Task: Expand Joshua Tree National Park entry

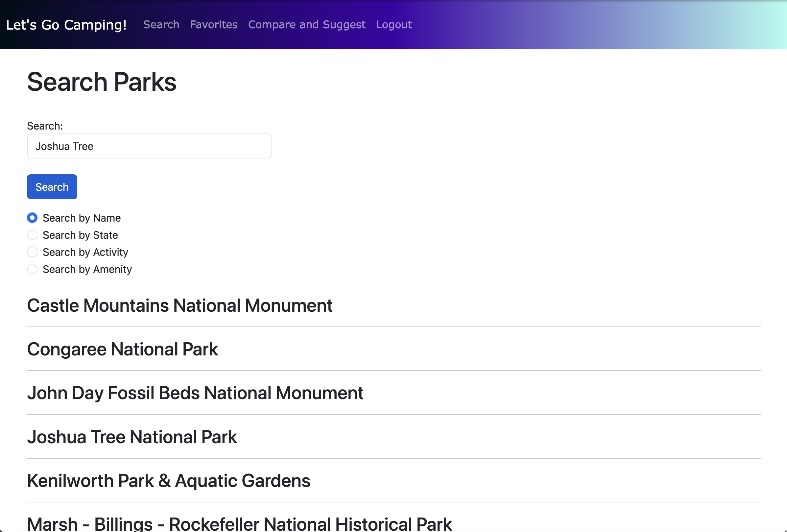Action: click(132, 437)
